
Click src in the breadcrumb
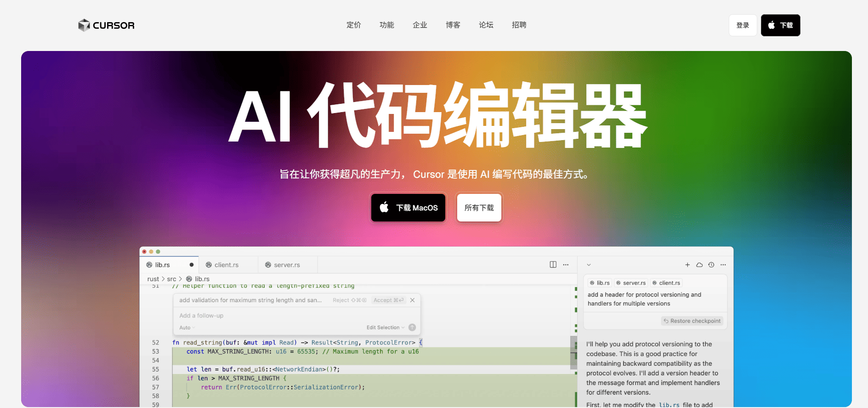(171, 279)
